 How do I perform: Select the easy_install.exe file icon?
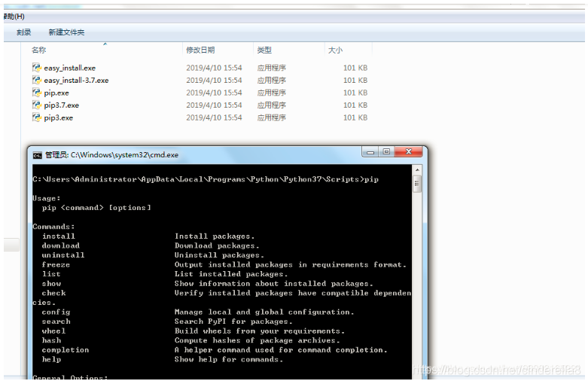[36, 68]
